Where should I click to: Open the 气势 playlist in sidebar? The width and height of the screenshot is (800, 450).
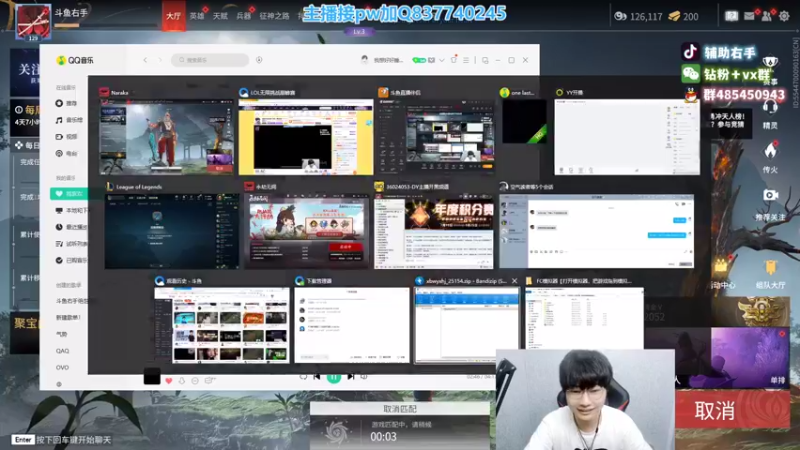(x=62, y=334)
